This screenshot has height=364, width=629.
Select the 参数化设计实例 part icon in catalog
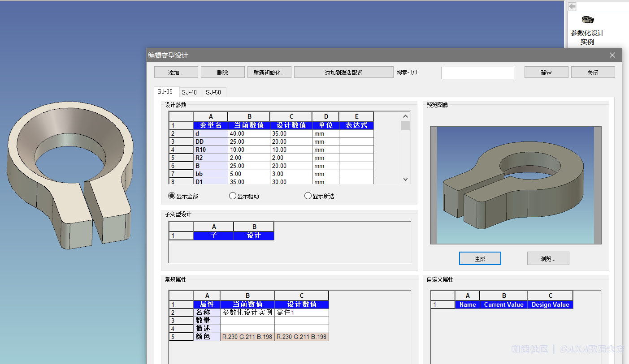(587, 20)
